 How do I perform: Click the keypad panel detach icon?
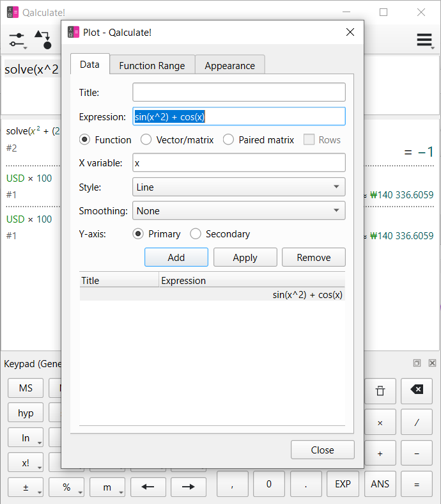[x=417, y=363]
